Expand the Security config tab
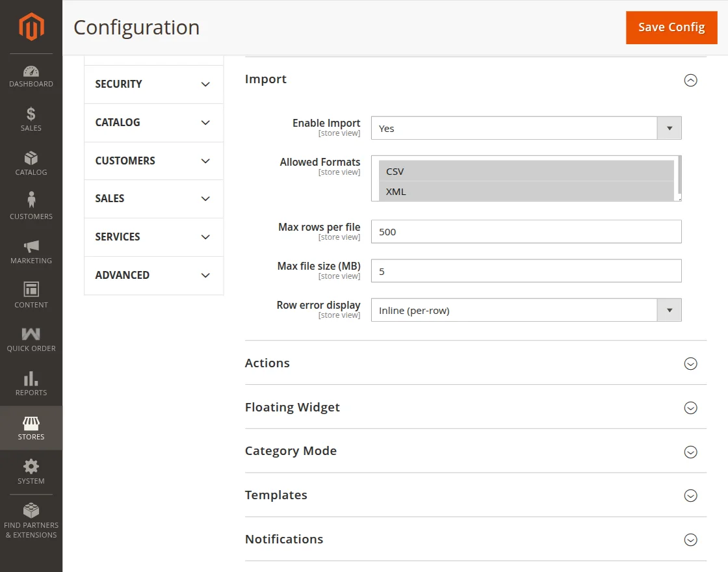 point(153,84)
